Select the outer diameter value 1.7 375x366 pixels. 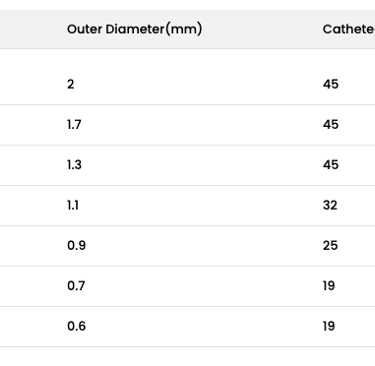pyautogui.click(x=74, y=124)
